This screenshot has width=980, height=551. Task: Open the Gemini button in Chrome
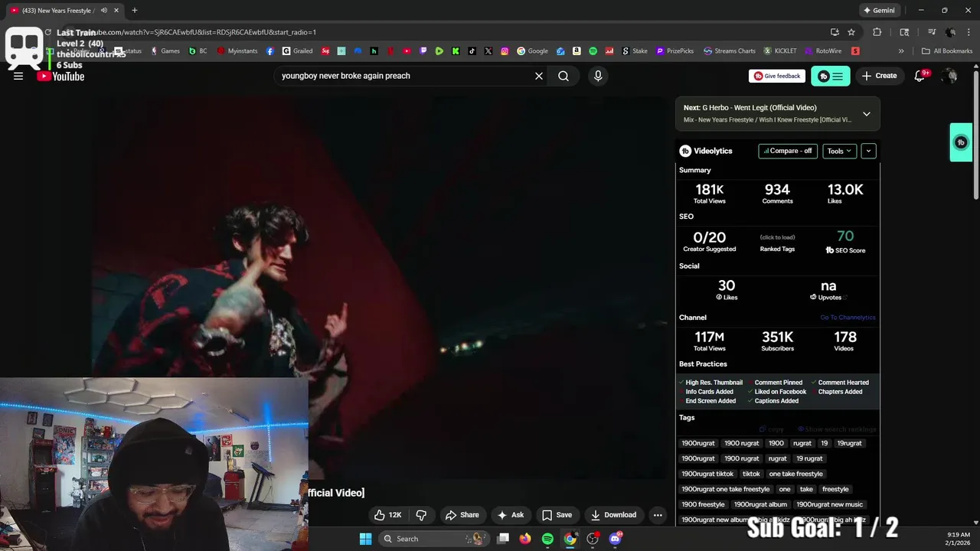pos(879,11)
